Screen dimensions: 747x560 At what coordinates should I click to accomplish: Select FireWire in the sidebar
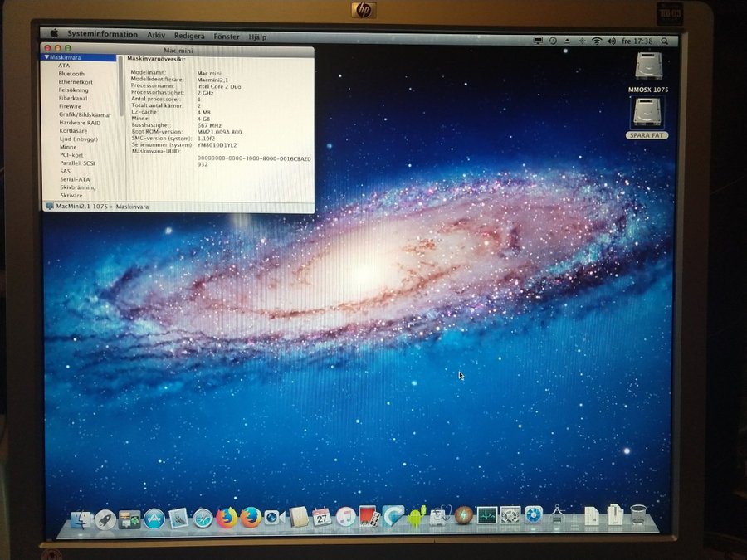click(70, 106)
